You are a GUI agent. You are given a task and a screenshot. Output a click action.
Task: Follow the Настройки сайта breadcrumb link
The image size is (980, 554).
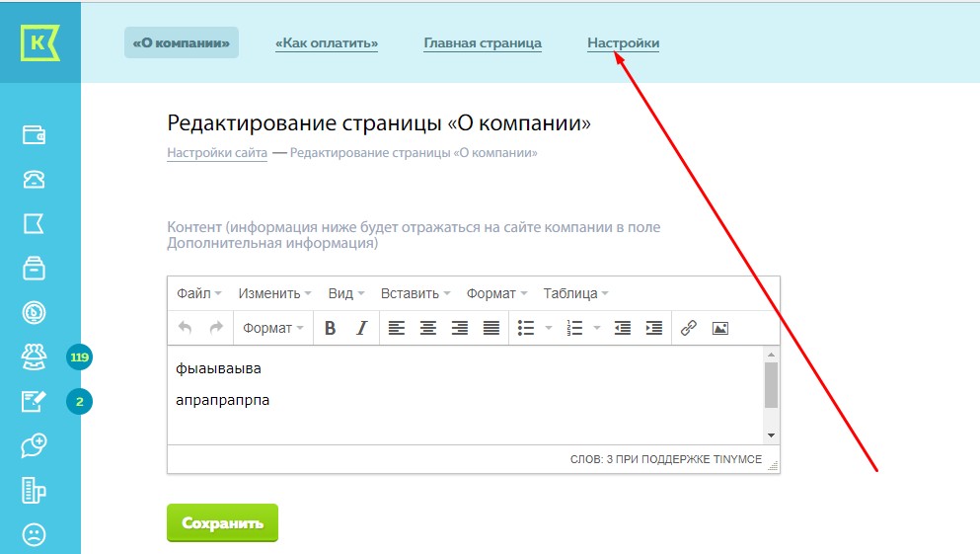(x=217, y=152)
